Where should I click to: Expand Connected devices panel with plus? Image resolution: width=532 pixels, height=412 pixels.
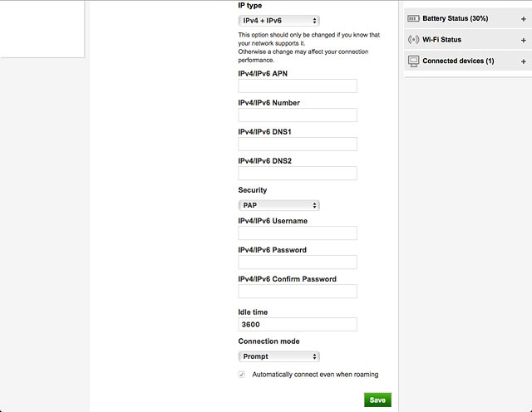pos(523,61)
